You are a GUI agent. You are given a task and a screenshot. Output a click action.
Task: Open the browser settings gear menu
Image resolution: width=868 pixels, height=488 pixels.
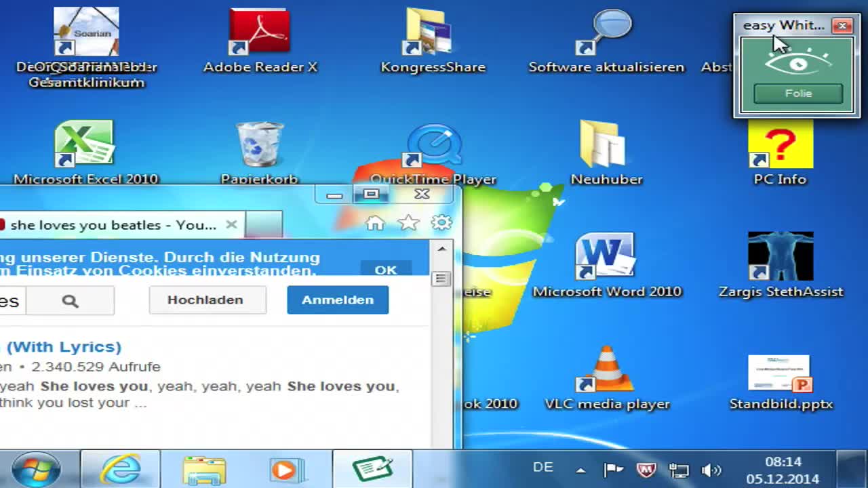point(442,223)
